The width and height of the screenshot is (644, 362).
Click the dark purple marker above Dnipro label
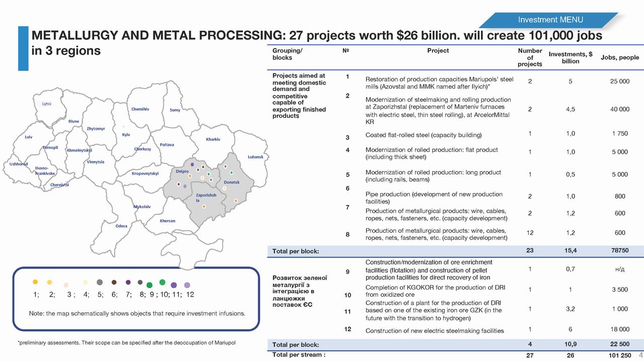[x=192, y=164]
